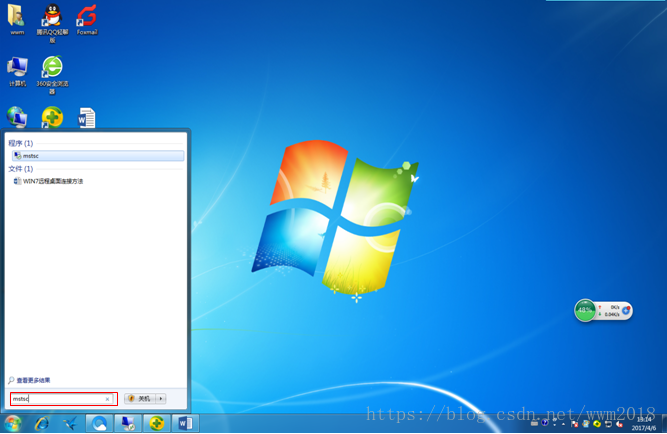Open Internet Explorer from the taskbar
667x434 pixels.
click(42, 423)
